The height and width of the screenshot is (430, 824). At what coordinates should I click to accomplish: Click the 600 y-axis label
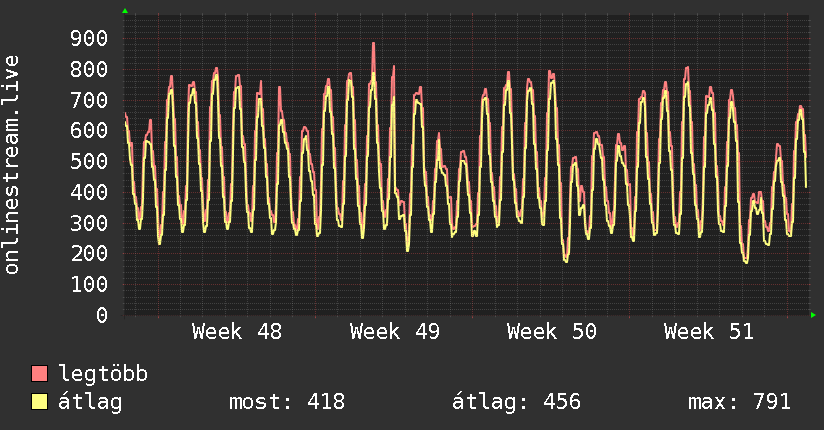coord(89,130)
